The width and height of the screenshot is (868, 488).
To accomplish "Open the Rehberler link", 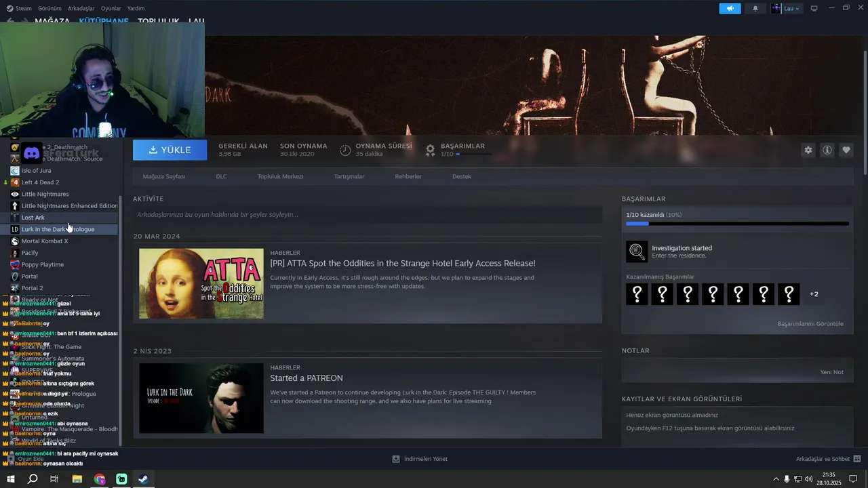I will pyautogui.click(x=408, y=176).
